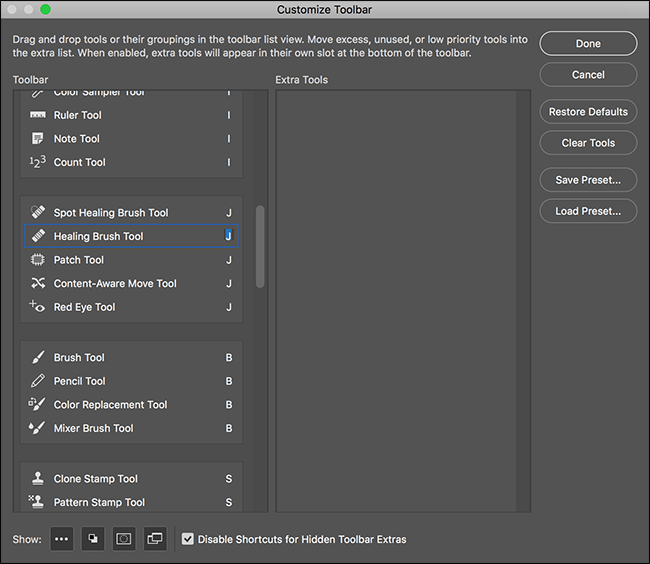Select the 'Spot Healing Brush Tool' label

tap(111, 213)
